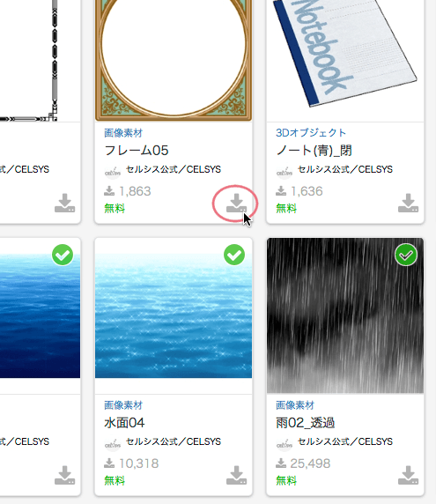This screenshot has height=504, width=436.
Task: Open 画像素材 category link above フレーム05
Action: click(x=123, y=133)
